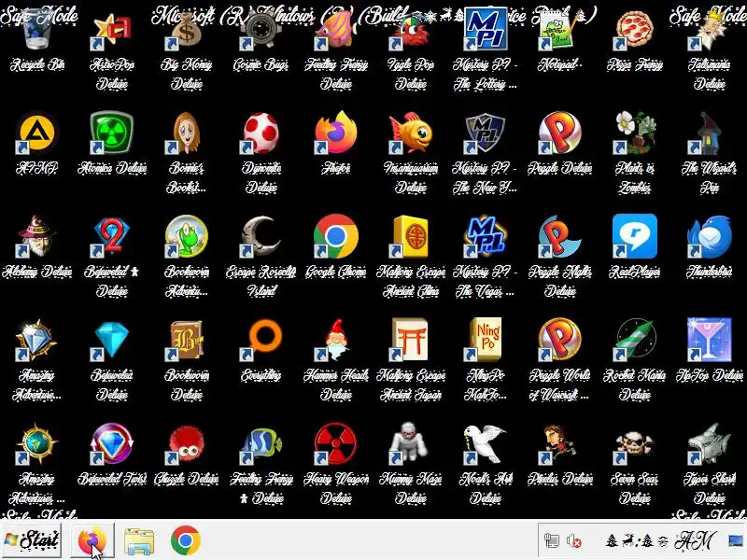Image resolution: width=747 pixels, height=560 pixels.
Task: Open Bookworm Adventures shortcut
Action: [187, 236]
